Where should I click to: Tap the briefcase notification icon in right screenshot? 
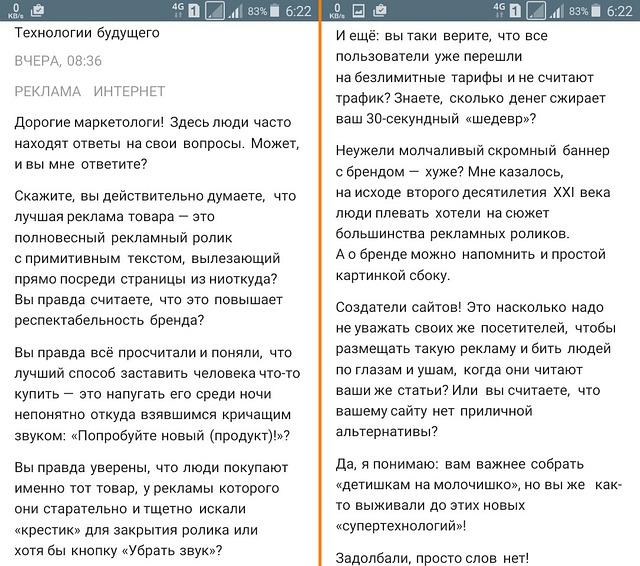[380, 10]
